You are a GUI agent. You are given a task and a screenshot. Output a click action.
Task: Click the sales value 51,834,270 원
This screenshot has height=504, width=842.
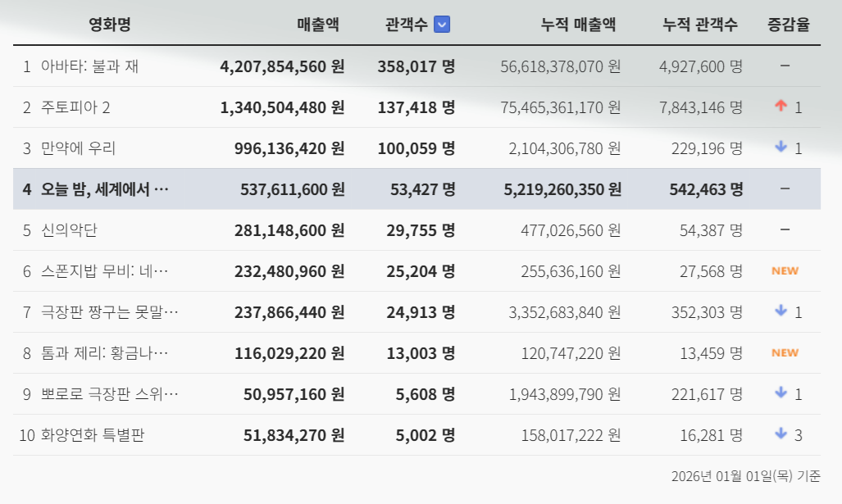(294, 435)
